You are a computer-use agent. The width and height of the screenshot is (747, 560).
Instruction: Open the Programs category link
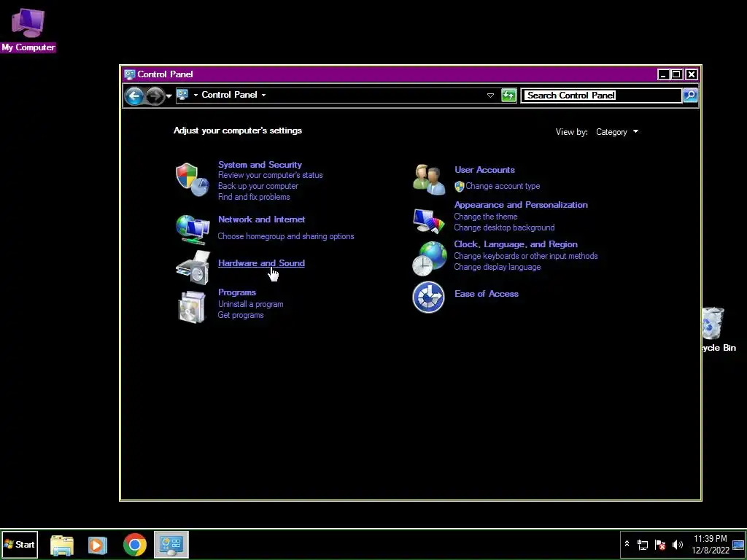pyautogui.click(x=237, y=292)
